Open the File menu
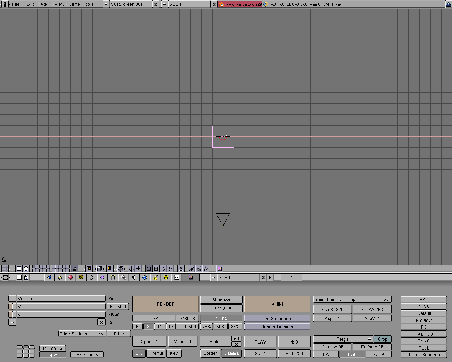This screenshot has width=452, height=362. [15, 4]
